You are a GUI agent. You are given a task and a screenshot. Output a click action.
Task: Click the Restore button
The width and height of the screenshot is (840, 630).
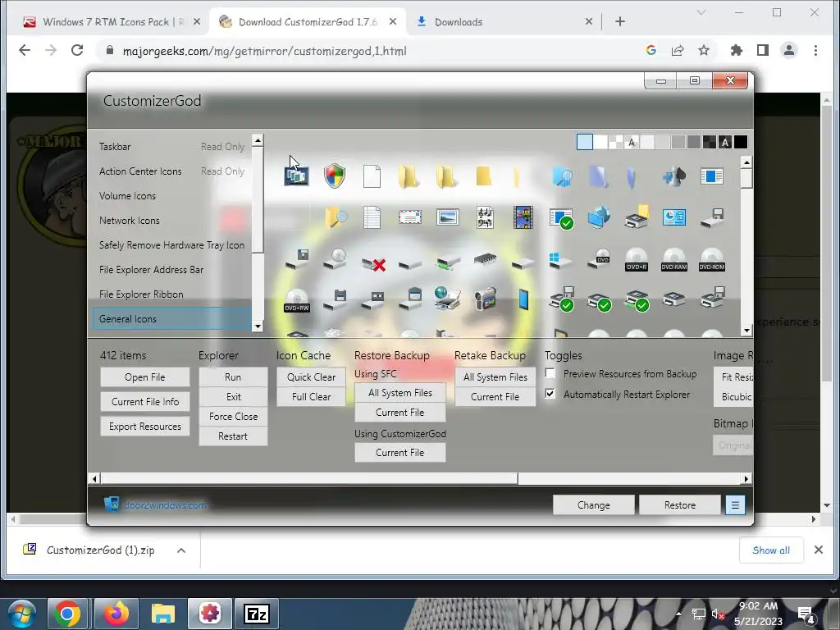(x=680, y=505)
